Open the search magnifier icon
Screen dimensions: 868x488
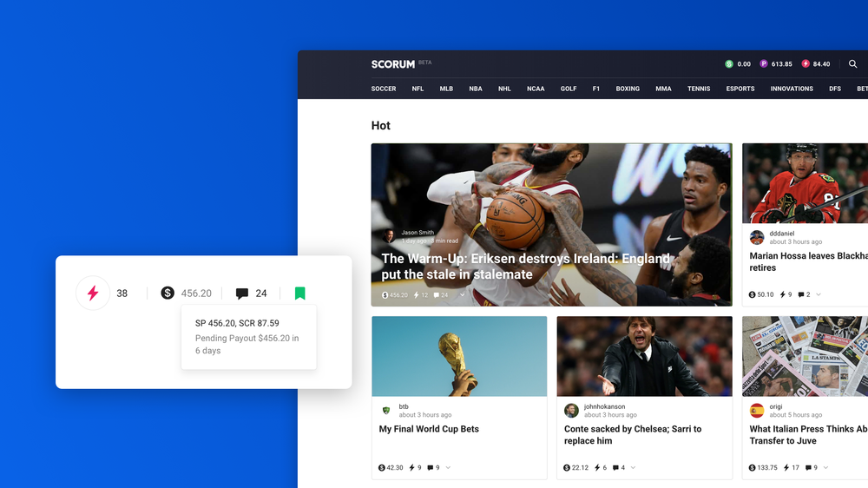pos(852,64)
